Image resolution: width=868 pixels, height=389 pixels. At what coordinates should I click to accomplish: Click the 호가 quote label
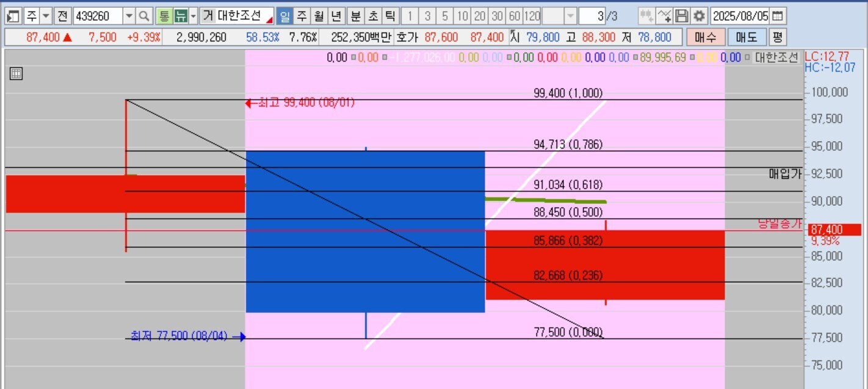(407, 37)
